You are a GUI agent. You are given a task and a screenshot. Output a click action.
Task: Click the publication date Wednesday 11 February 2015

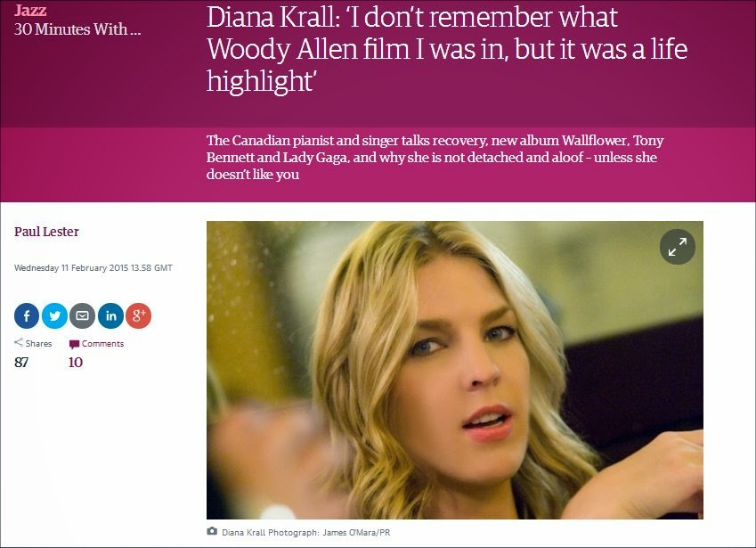click(93, 267)
